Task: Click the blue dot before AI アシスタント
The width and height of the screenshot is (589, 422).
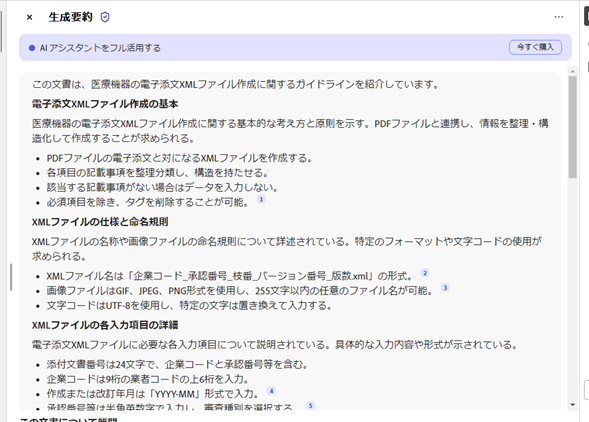Action: tap(32, 48)
